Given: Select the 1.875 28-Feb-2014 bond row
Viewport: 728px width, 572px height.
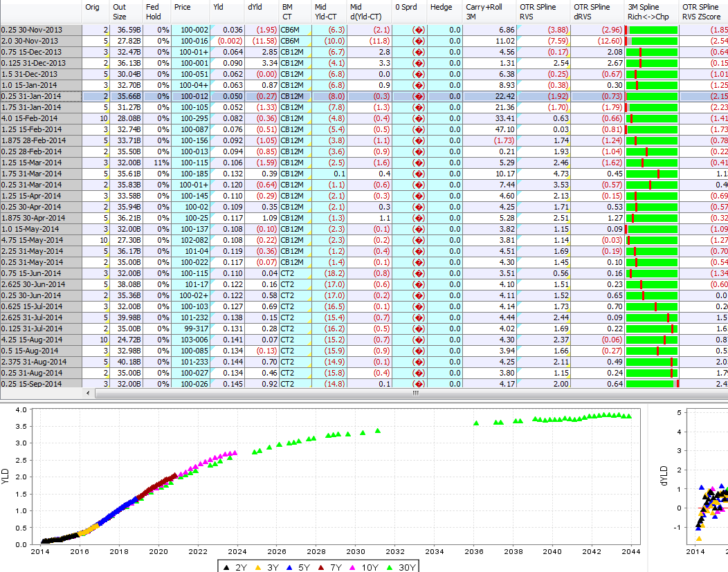Looking at the screenshot, I should coord(42,140).
